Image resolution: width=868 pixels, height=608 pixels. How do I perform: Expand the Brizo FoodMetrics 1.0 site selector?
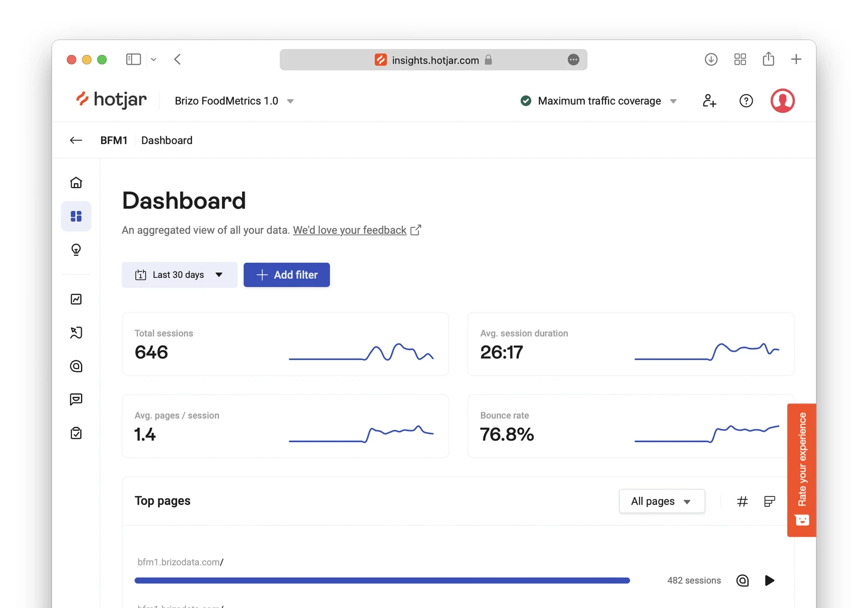[234, 101]
